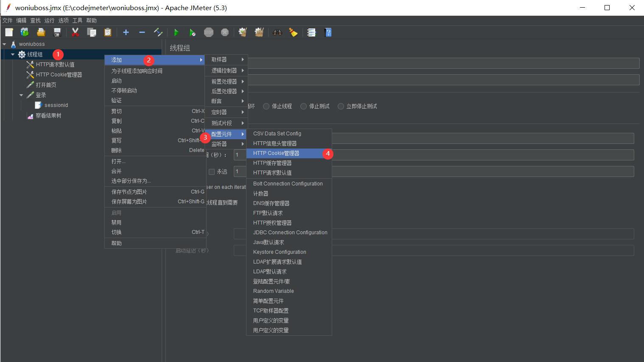Viewport: 644px width, 362px height.
Task: Open the 运行 menu in the menu bar
Action: pos(49,20)
